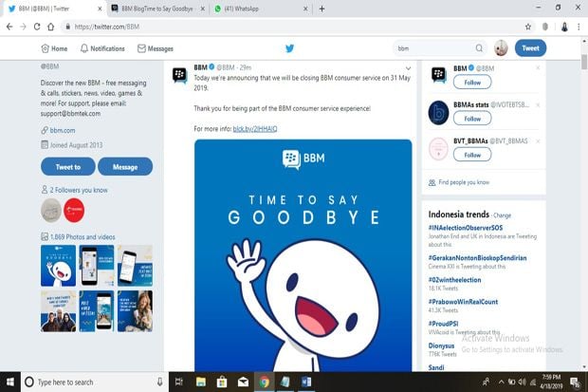Image resolution: width=588 pixels, height=392 pixels.
Task: Open Microsoft Store from the taskbar
Action: tap(222, 382)
